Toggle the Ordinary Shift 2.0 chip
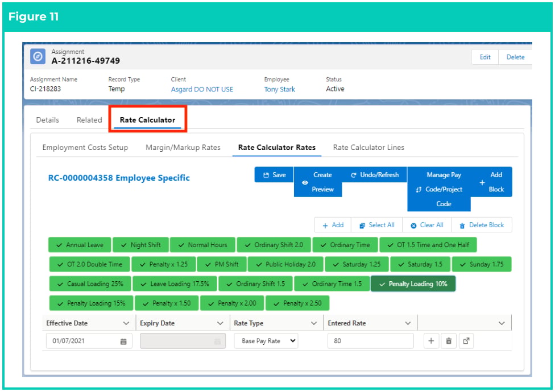The width and height of the screenshot is (555, 392). click(x=274, y=245)
